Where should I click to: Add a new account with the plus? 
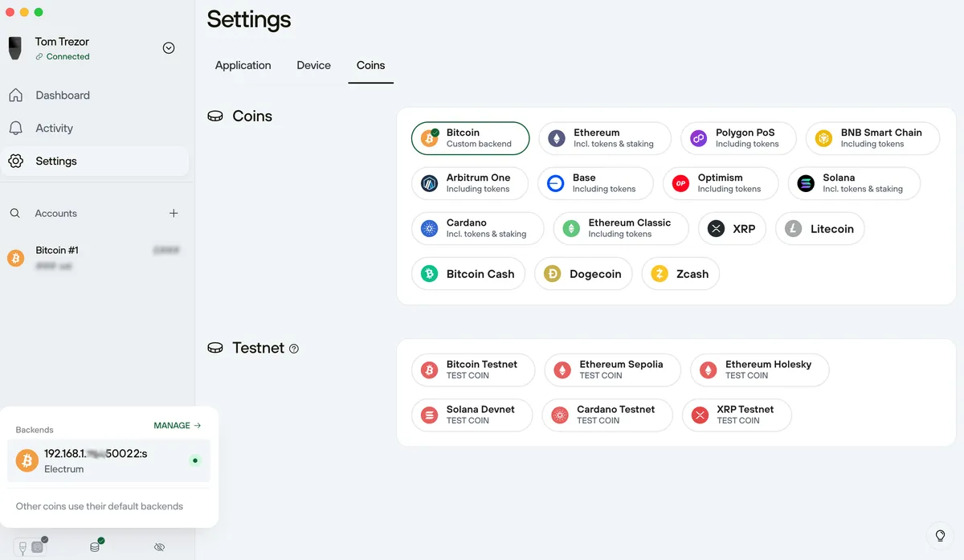pyautogui.click(x=174, y=213)
